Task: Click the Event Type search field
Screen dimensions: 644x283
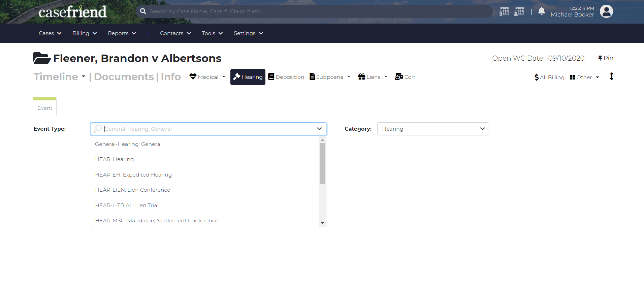Action: pyautogui.click(x=209, y=129)
